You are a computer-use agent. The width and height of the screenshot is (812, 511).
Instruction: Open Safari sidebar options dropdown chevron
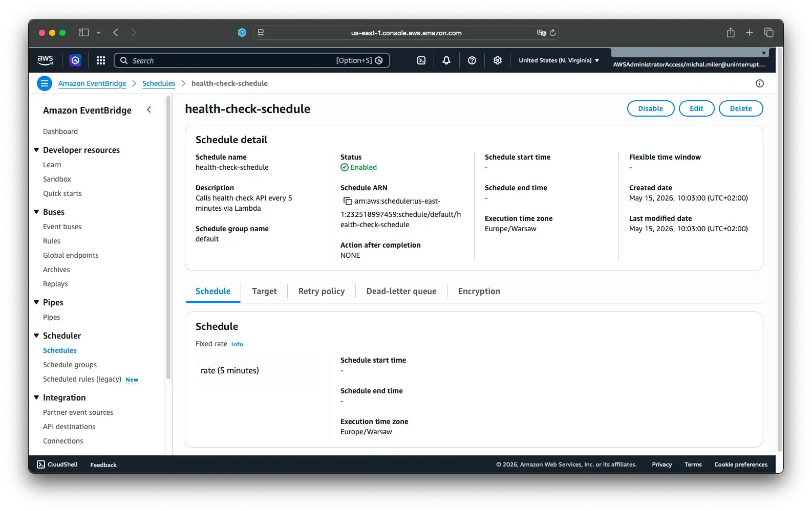tap(99, 33)
